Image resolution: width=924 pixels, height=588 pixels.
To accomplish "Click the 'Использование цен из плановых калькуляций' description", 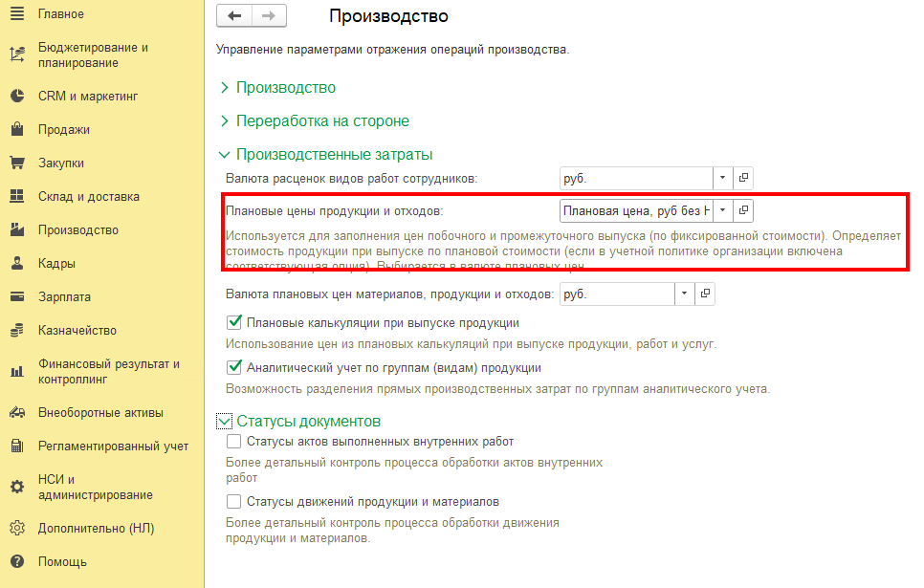I will click(471, 344).
